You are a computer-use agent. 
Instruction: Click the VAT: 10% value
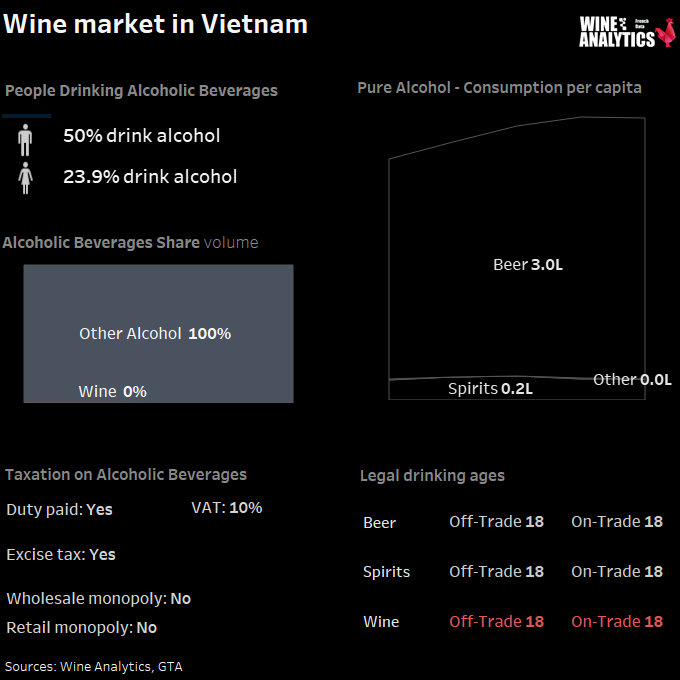(x=227, y=508)
